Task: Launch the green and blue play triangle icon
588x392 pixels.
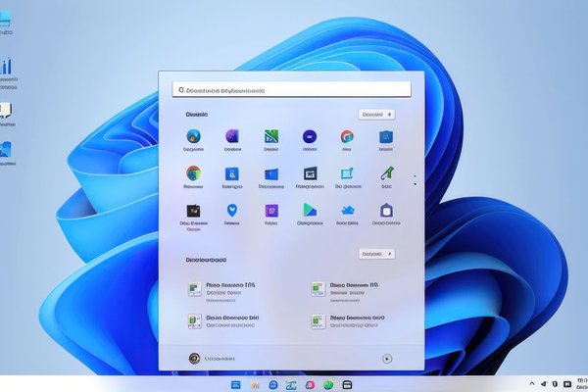Action: pos(310,210)
